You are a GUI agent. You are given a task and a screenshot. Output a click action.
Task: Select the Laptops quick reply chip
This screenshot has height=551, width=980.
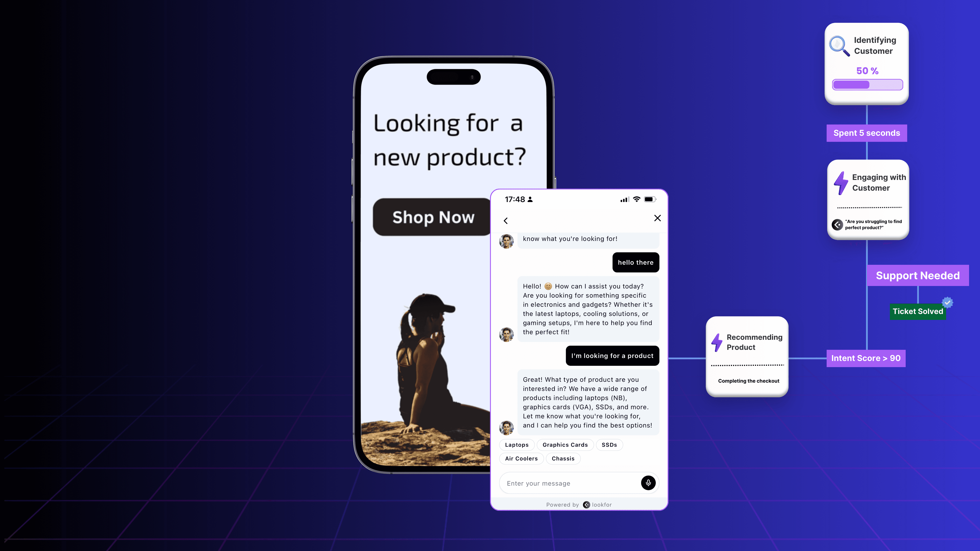pos(517,445)
